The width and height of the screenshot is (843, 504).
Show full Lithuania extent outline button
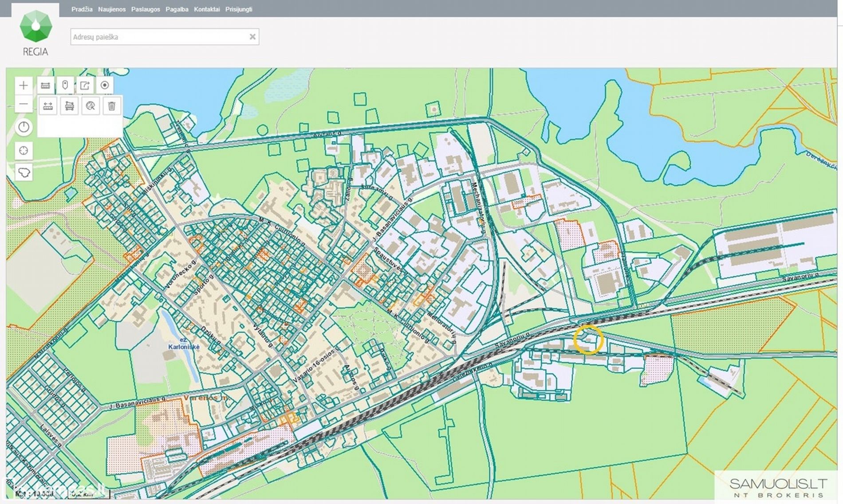click(x=24, y=172)
